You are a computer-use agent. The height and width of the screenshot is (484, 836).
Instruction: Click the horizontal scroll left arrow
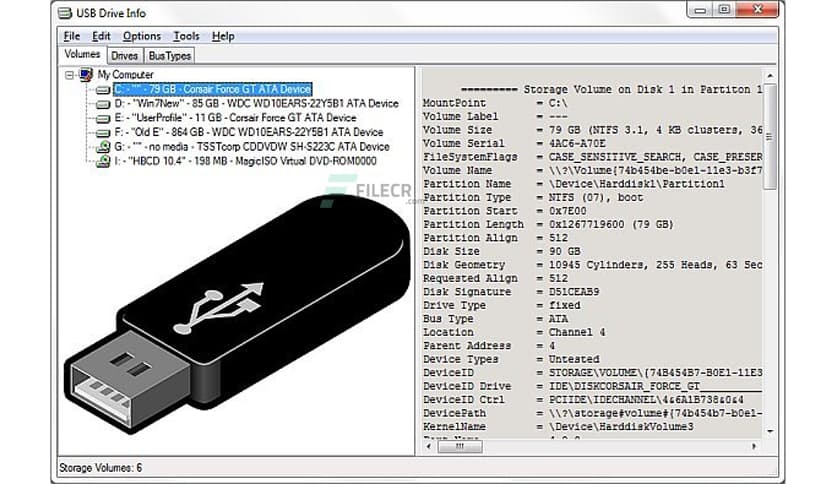click(429, 447)
